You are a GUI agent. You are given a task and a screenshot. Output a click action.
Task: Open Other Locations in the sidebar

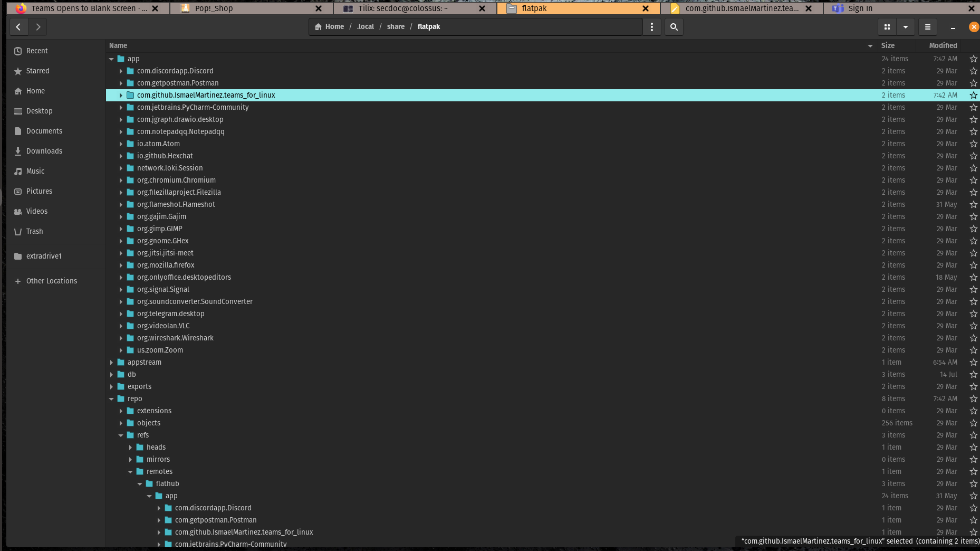point(51,281)
